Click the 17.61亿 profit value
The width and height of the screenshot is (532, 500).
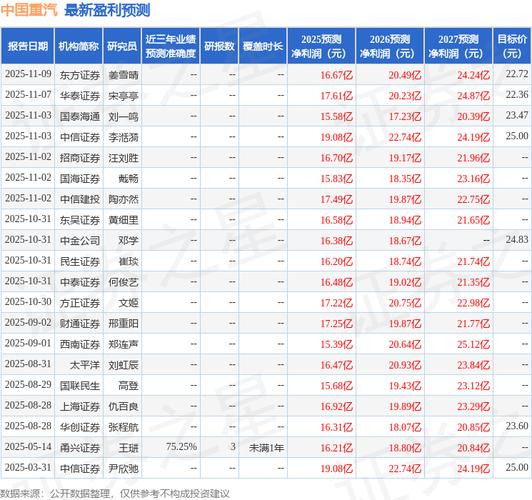pyautogui.click(x=337, y=96)
